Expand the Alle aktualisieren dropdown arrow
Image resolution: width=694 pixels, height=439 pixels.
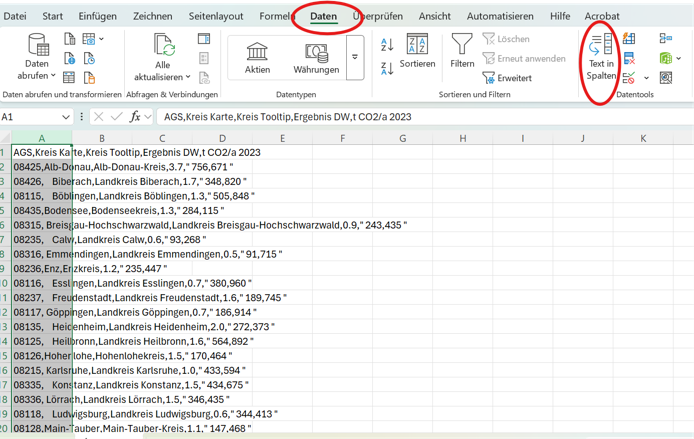click(188, 77)
